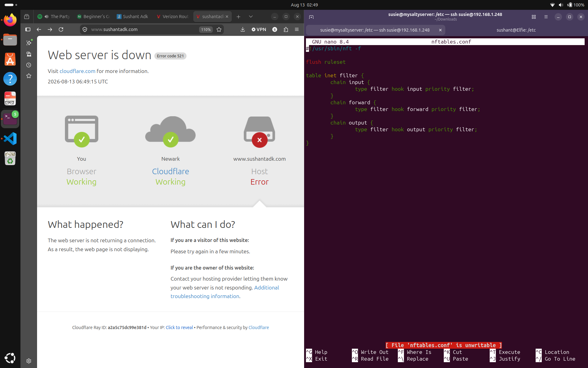Open the VPN extension button

coord(259,29)
